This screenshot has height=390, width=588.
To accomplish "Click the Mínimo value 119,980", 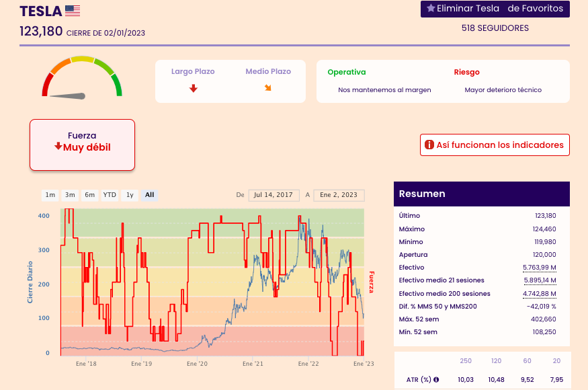I will pyautogui.click(x=545, y=242).
